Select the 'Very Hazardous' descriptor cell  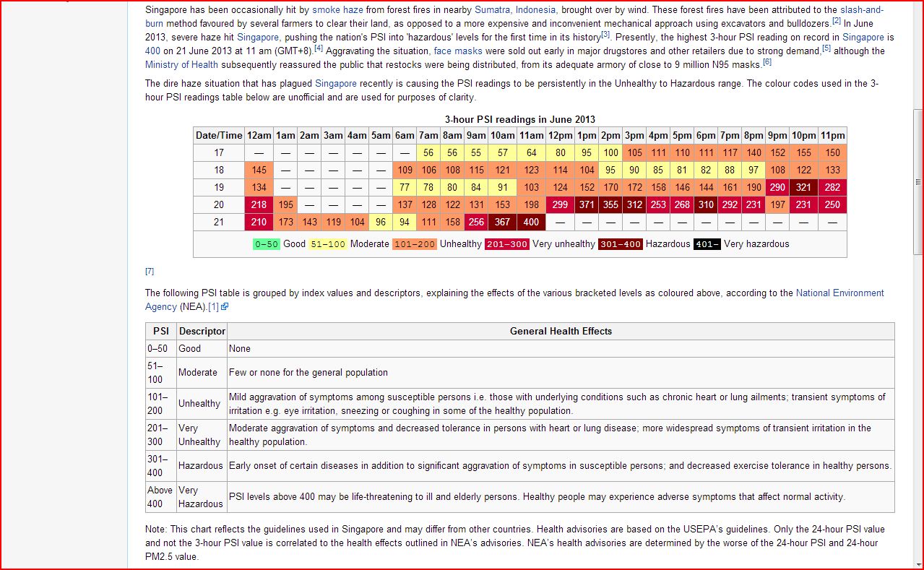tap(202, 497)
